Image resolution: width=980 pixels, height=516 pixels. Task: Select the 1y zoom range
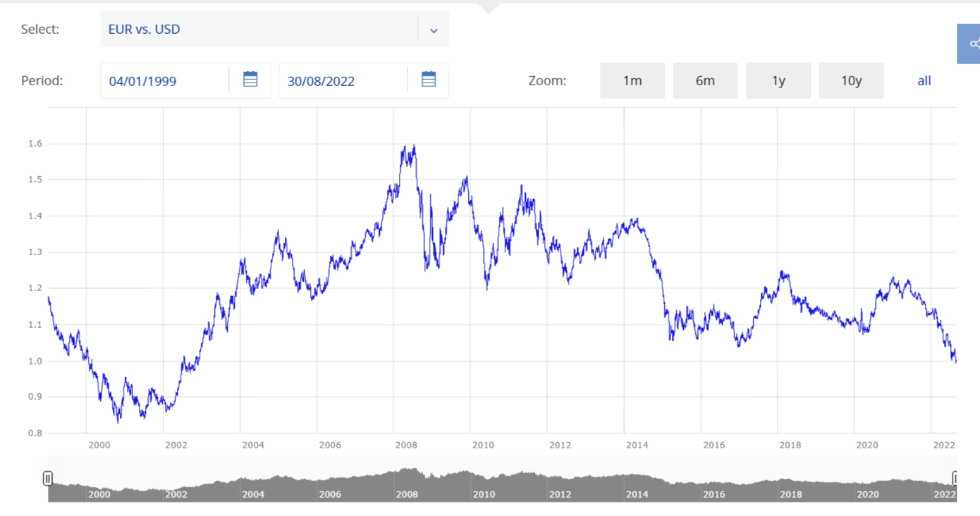tap(778, 80)
